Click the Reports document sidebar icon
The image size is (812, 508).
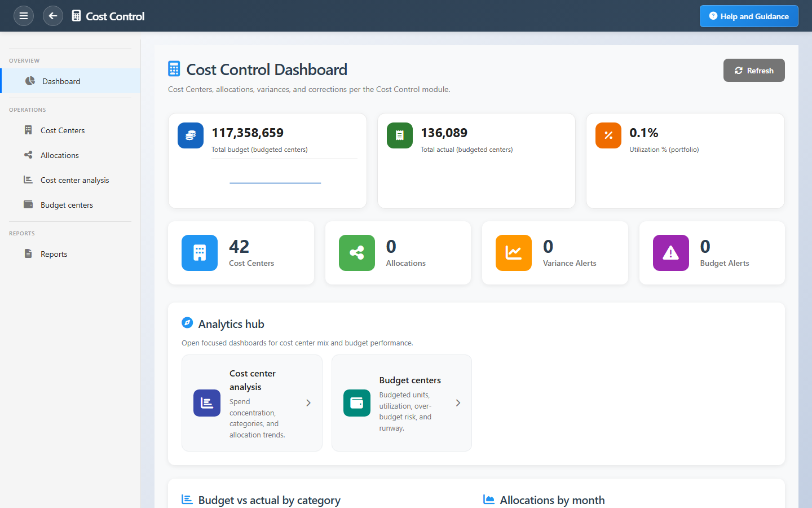coord(28,254)
